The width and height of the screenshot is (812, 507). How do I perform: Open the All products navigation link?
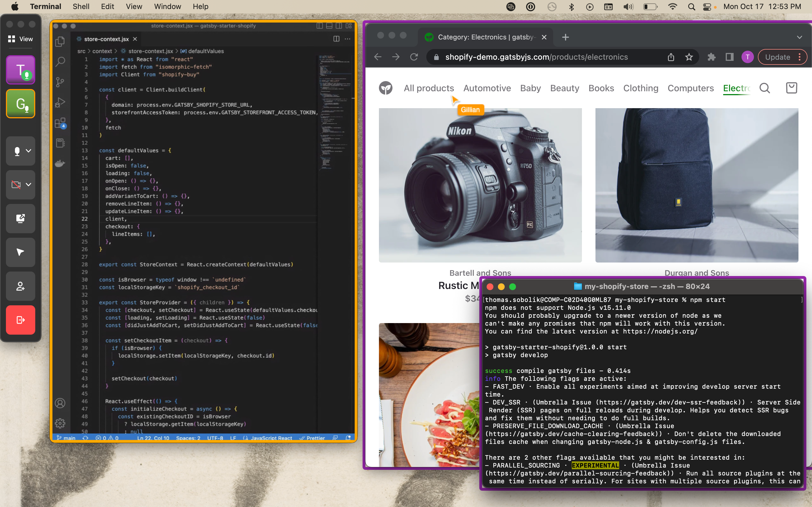tap(429, 88)
